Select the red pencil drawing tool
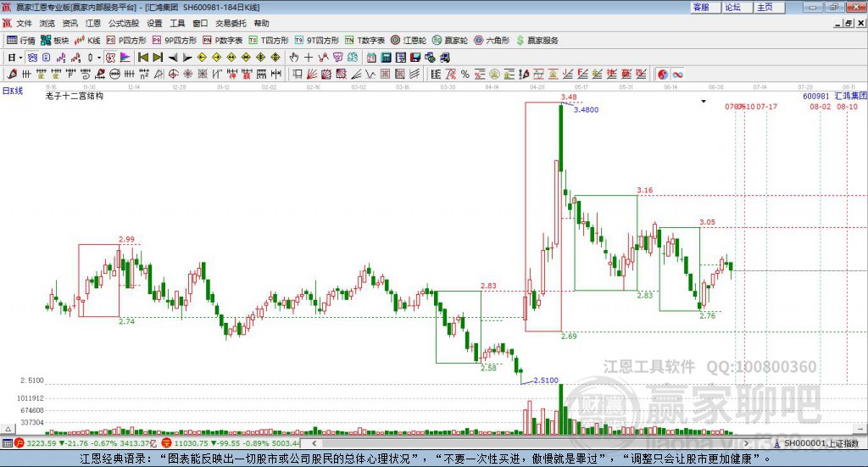Image resolution: width=868 pixels, height=467 pixels. (x=12, y=74)
